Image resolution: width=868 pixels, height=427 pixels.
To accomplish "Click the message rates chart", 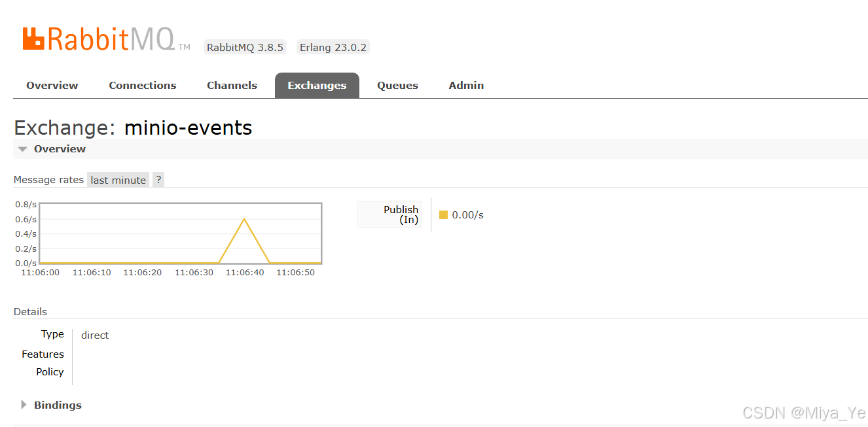I will 181,233.
